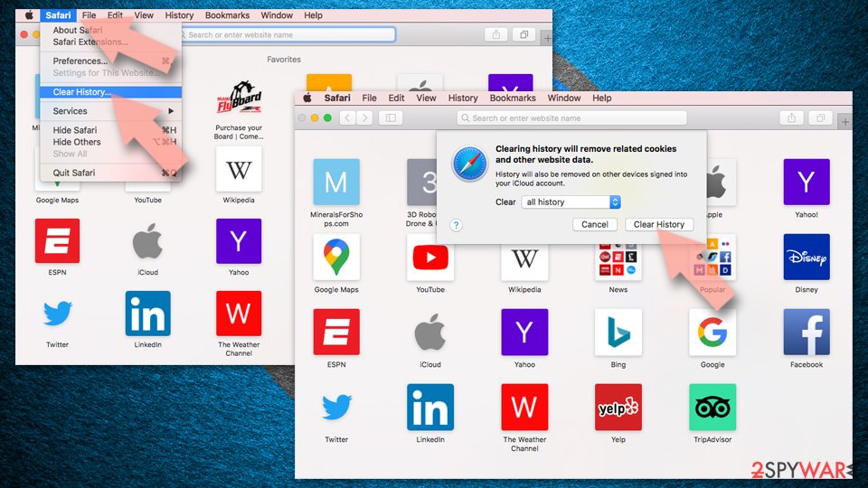Open iCloud favorite in left Safari window

[x=147, y=240]
